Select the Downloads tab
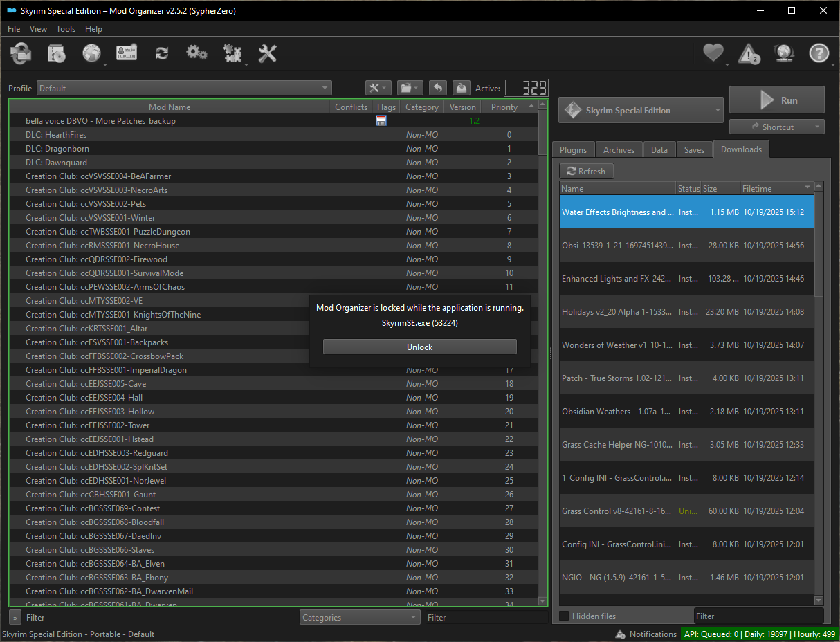Viewport: 840px width, 642px height. (741, 149)
